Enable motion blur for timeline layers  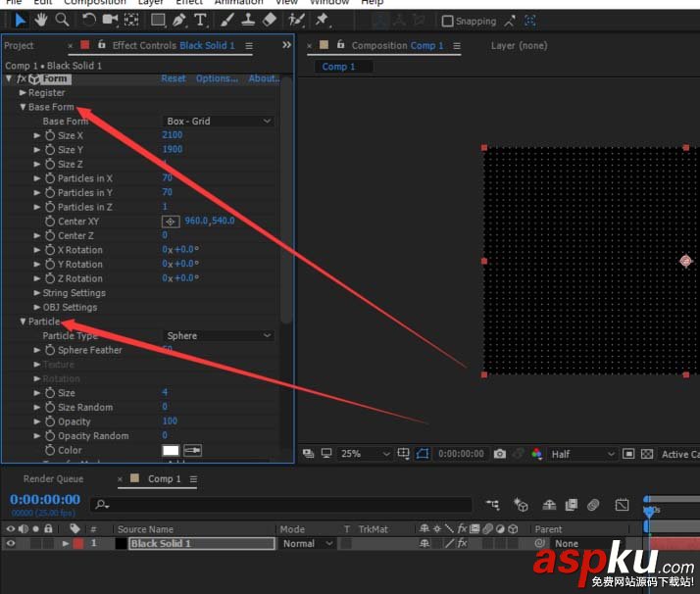[592, 505]
